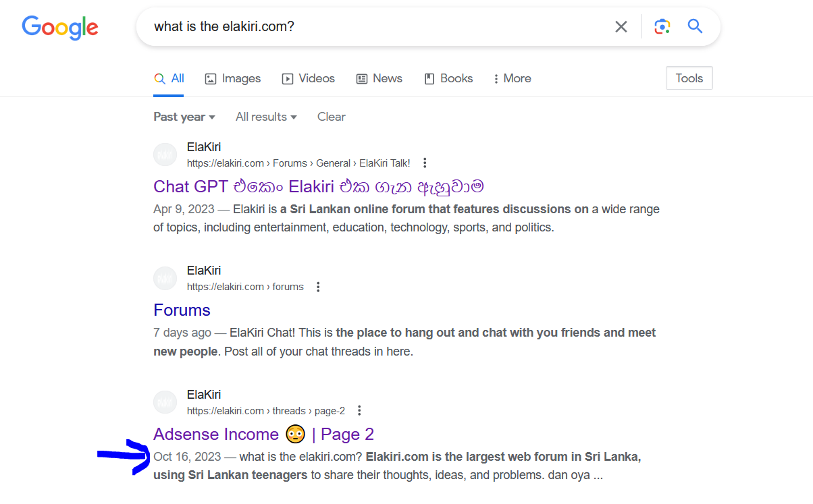Expand the All results filter dropdown
813x504 pixels.
tap(266, 117)
